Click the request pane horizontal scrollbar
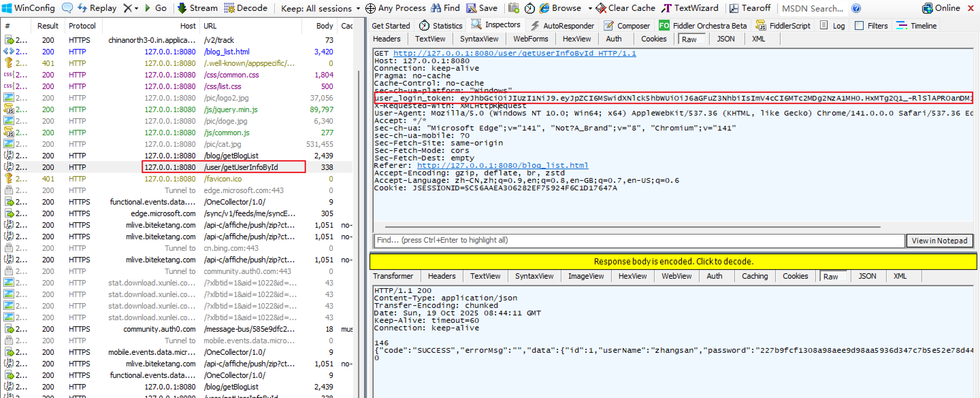980x398 pixels. [x=632, y=227]
